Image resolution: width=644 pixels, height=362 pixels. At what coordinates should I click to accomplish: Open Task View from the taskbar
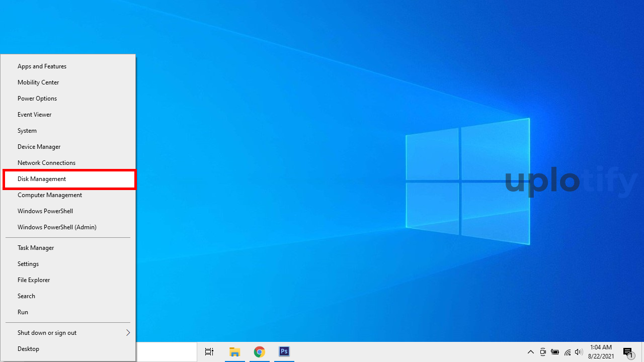click(x=209, y=352)
